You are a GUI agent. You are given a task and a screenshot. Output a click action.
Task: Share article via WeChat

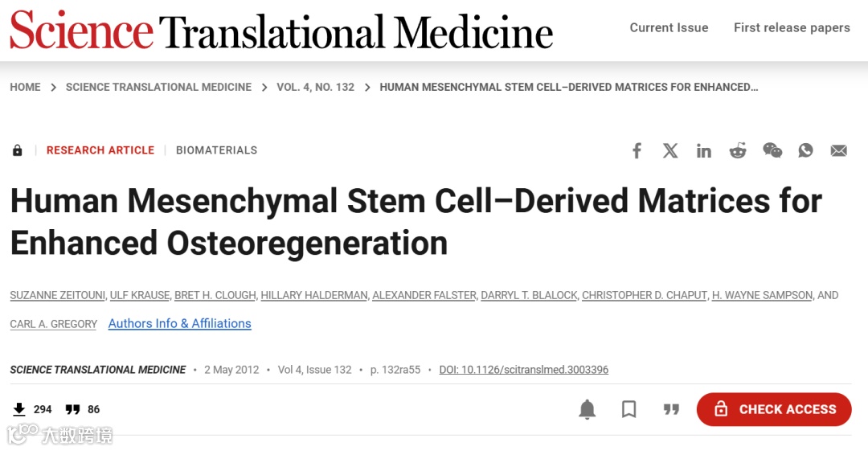(x=772, y=150)
